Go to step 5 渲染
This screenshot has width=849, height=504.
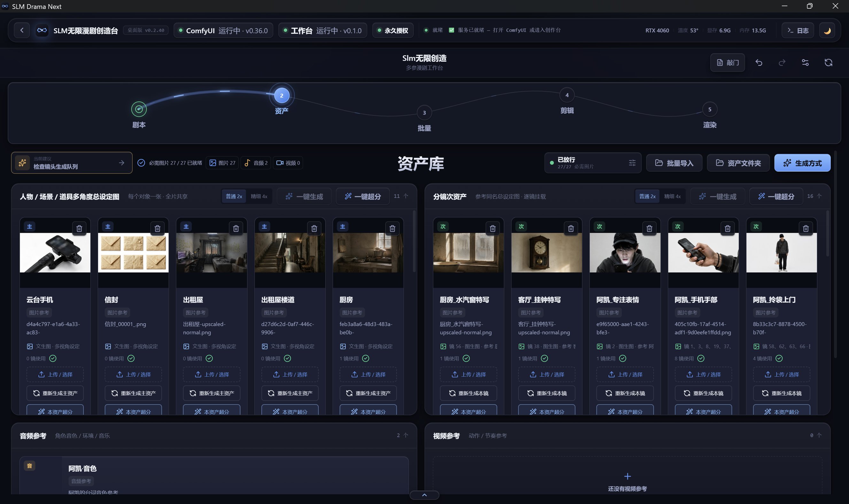(709, 109)
